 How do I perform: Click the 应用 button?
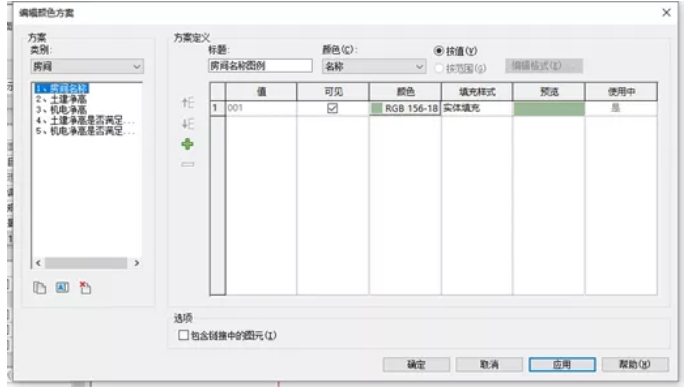[562, 364]
